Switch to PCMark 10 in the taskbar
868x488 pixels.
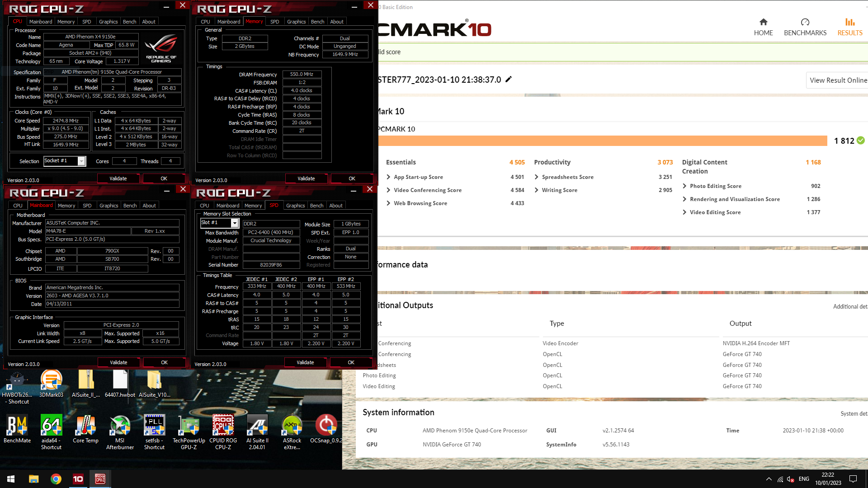pyautogui.click(x=78, y=479)
